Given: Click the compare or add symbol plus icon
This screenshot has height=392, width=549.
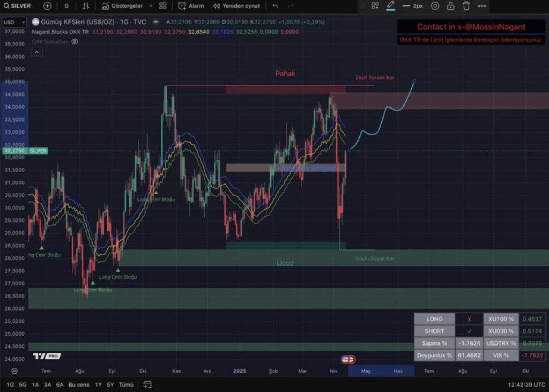Looking at the screenshot, I should [47, 6].
